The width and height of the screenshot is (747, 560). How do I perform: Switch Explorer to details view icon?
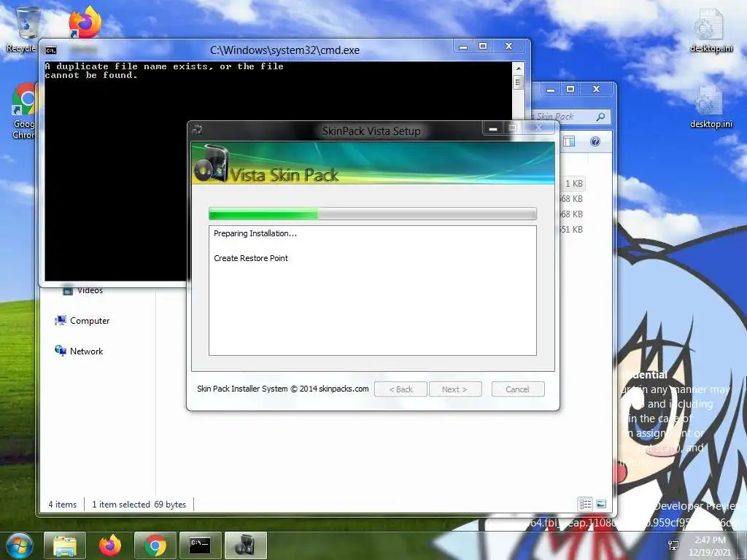pyautogui.click(x=585, y=504)
